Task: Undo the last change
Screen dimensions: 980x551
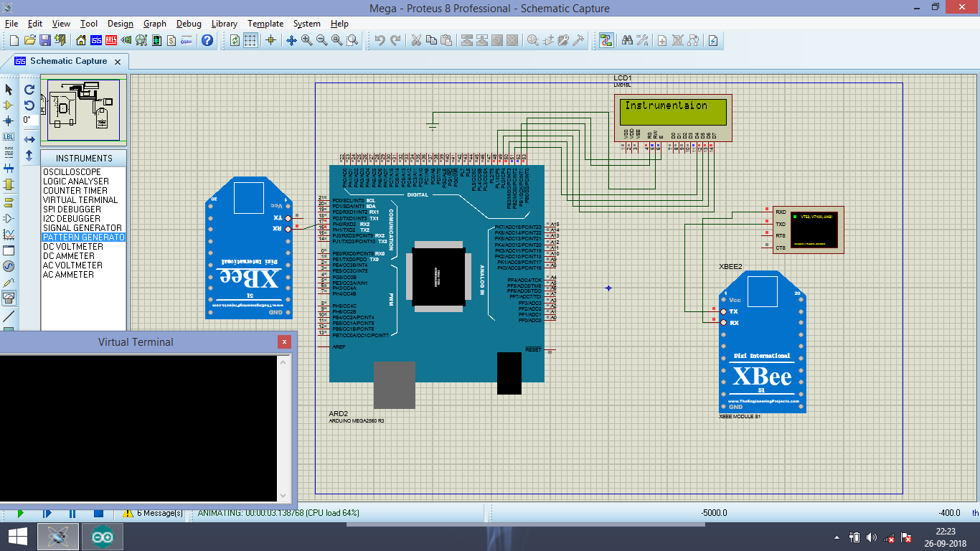Action: coord(380,40)
